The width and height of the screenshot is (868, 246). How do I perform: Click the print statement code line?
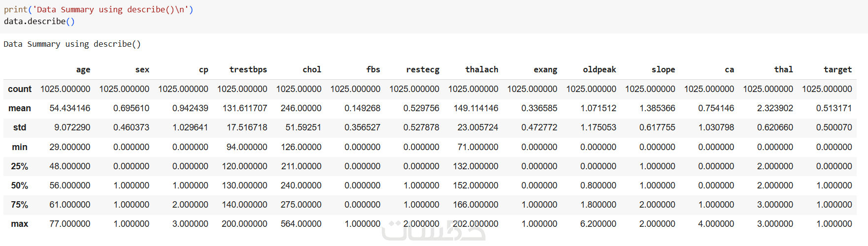click(x=99, y=10)
